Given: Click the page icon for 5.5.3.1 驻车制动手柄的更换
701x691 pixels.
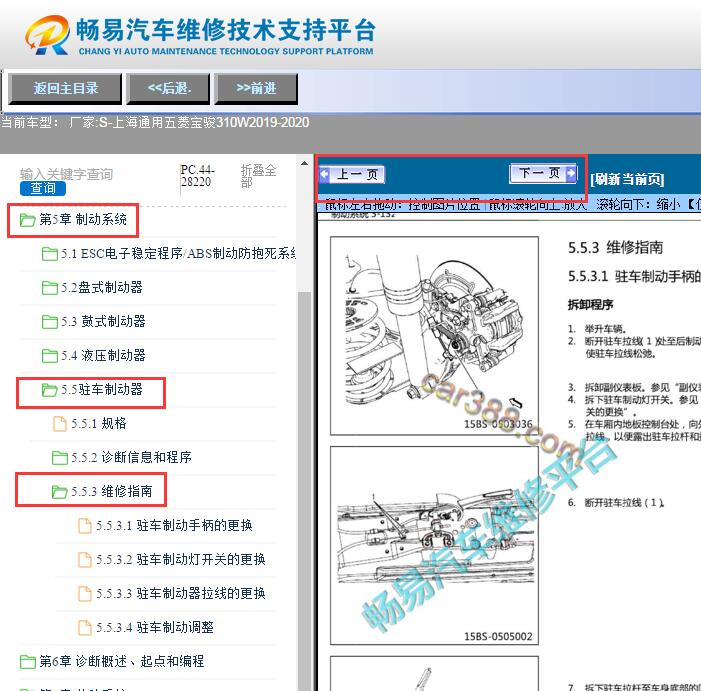Looking at the screenshot, I should [85, 526].
